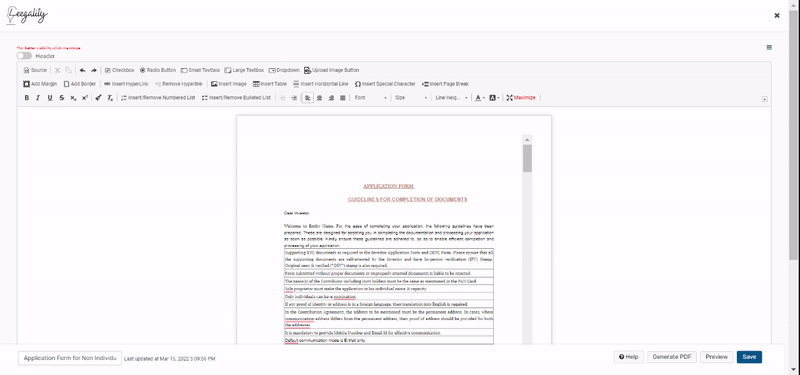The image size is (800, 375).
Task: Insert a Small Textbox field
Action: click(201, 70)
